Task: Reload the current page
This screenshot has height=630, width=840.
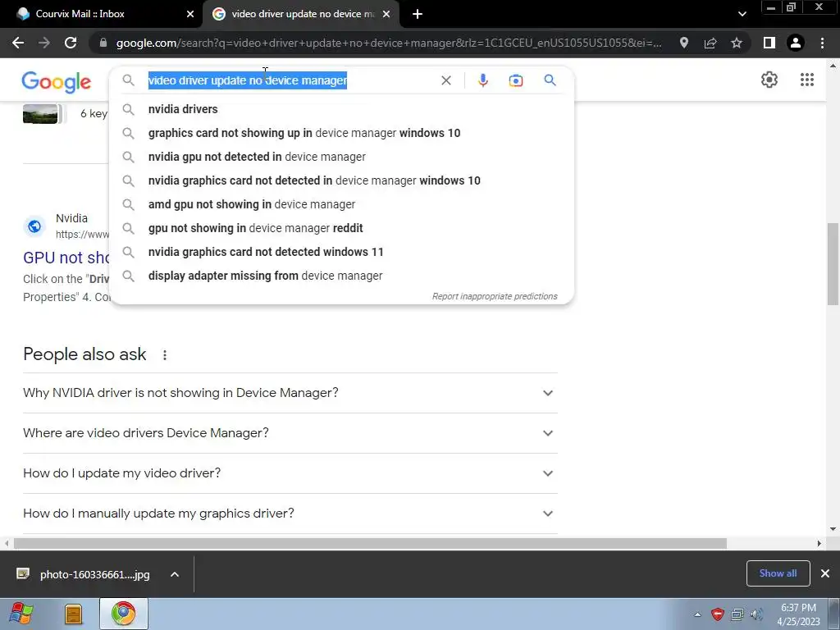Action: pyautogui.click(x=71, y=43)
